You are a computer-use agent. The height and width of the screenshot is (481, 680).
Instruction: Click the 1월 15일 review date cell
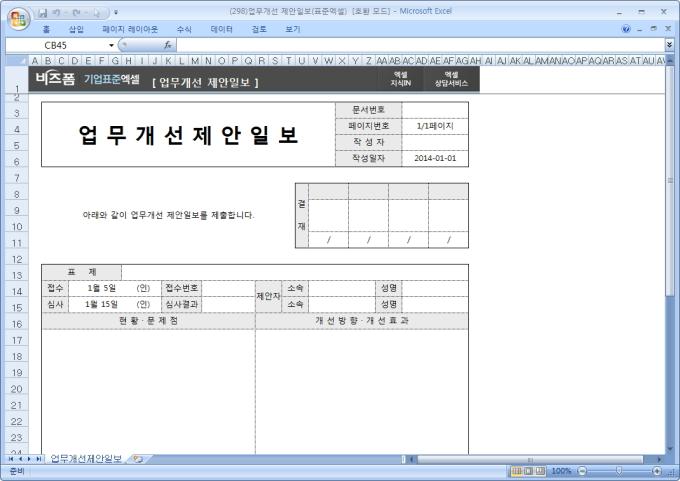101,304
